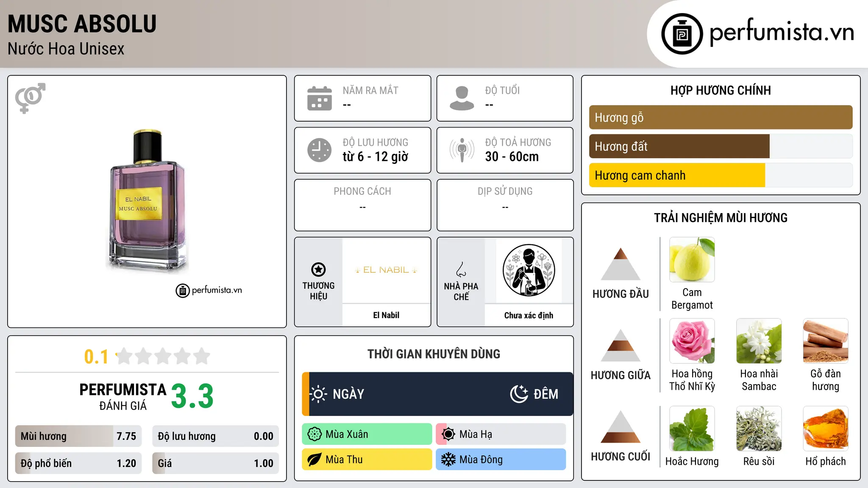This screenshot has width=868, height=488.
Task: Click the watermark logo under the bottle
Action: pyautogui.click(x=209, y=291)
